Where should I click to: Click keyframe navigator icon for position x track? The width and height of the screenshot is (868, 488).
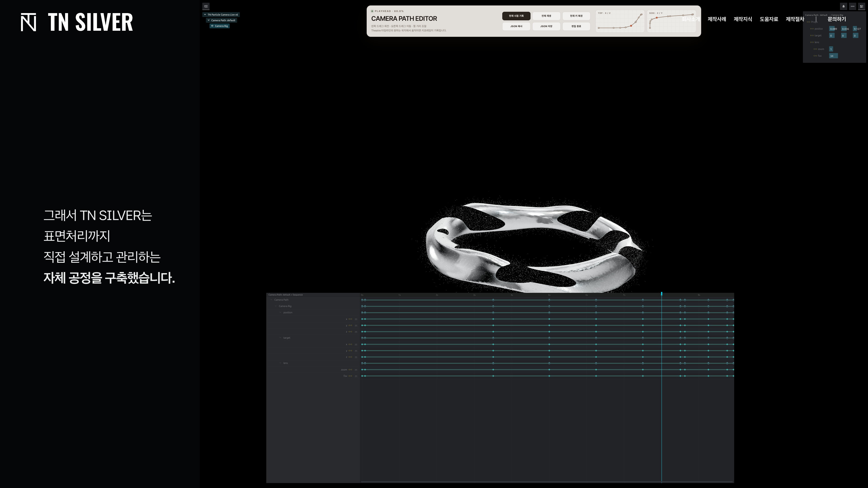(350, 319)
